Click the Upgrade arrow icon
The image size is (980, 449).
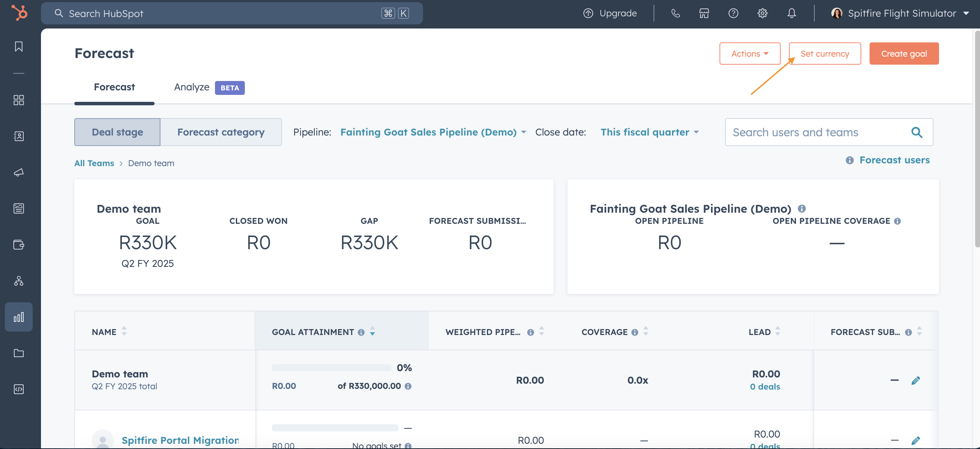click(588, 13)
